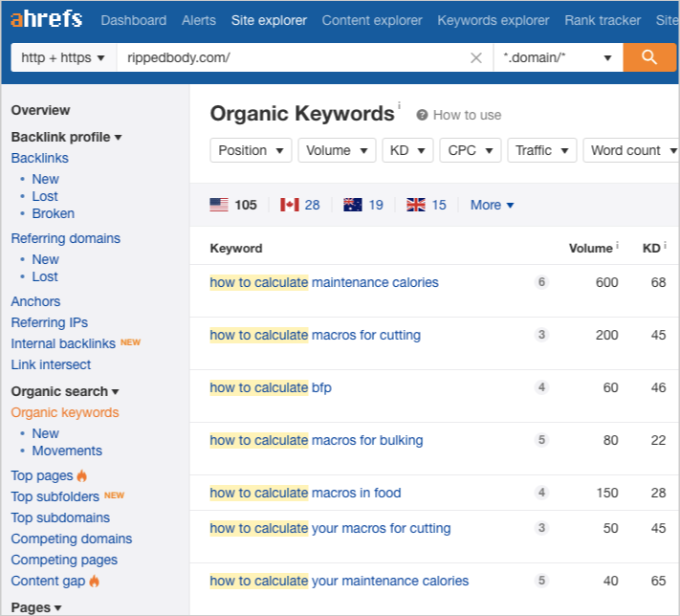Expand the Pages sidebar section
This screenshot has height=616, width=680.
tap(36, 607)
